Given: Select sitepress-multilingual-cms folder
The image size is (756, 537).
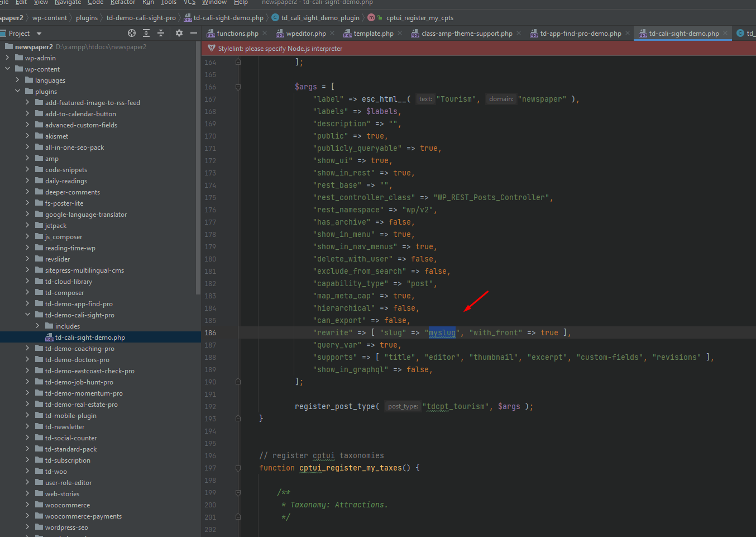Looking at the screenshot, I should point(85,270).
